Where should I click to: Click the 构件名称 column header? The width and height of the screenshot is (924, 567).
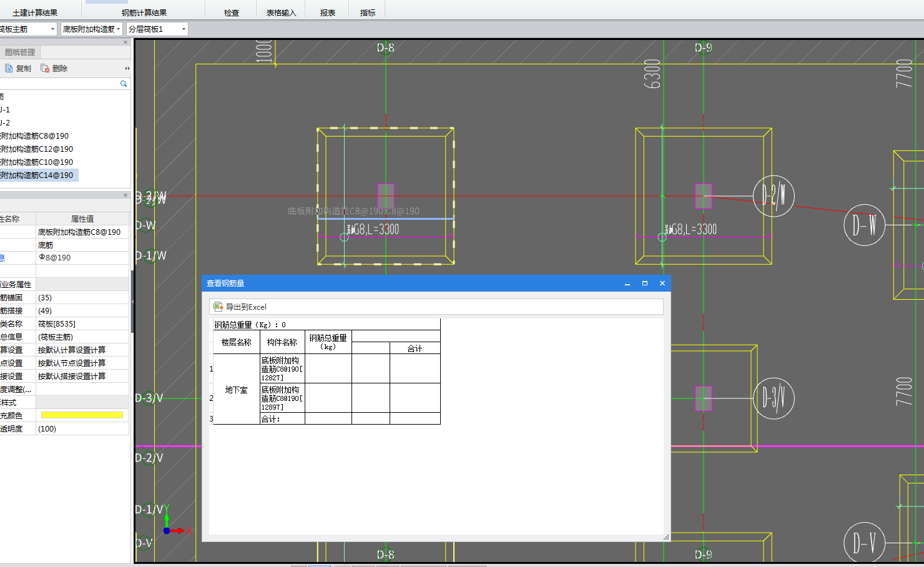point(282,342)
